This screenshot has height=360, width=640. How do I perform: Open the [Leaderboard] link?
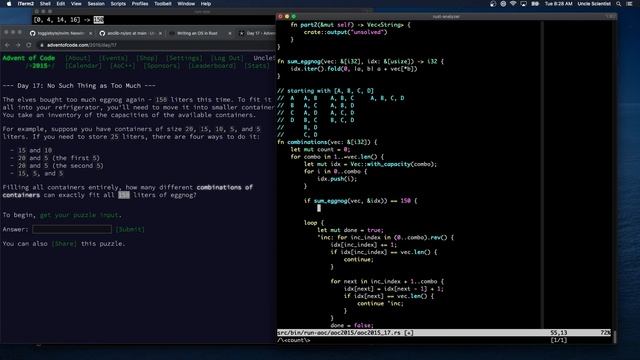[x=212, y=66]
